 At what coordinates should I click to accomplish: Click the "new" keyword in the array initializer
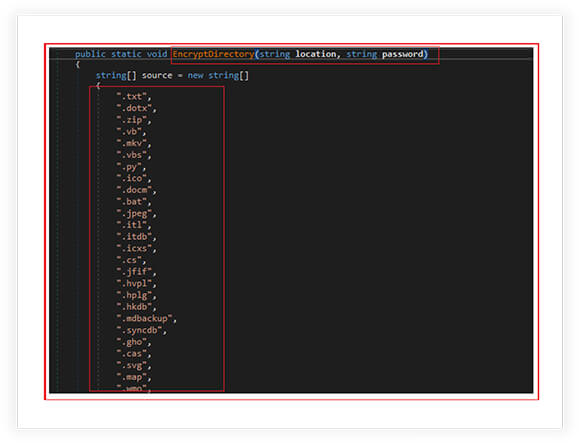(195, 76)
